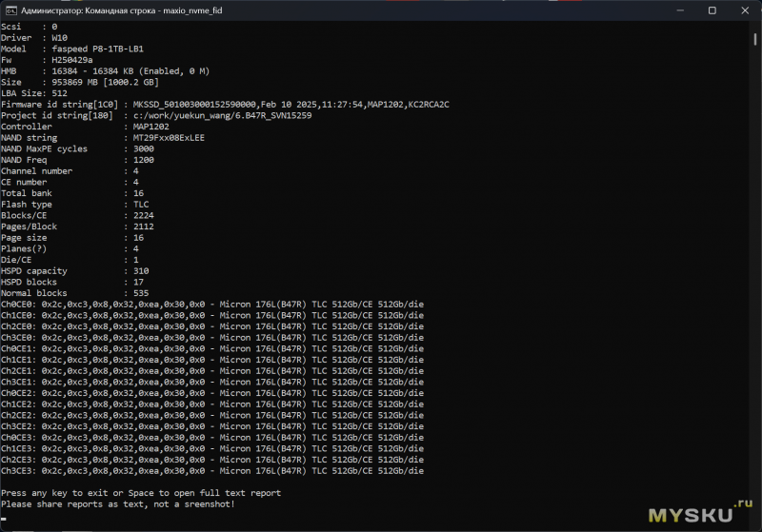
Task: Click the 'Ch0CE3' flash ID row
Action: click(x=212, y=438)
